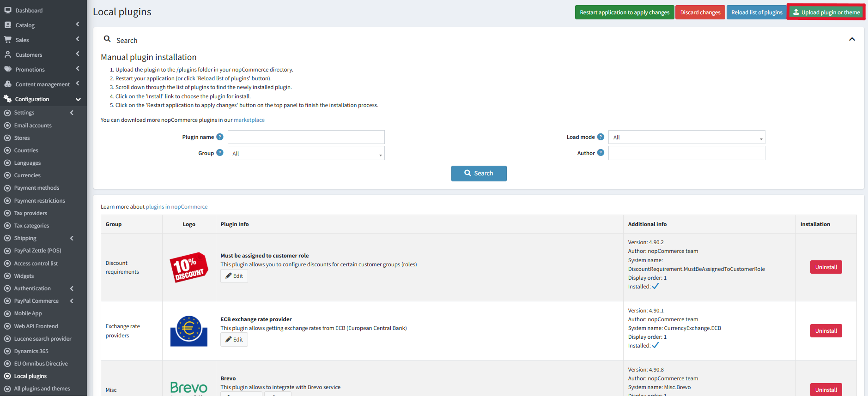
Task: Click the Configuration gears icon
Action: (7, 99)
